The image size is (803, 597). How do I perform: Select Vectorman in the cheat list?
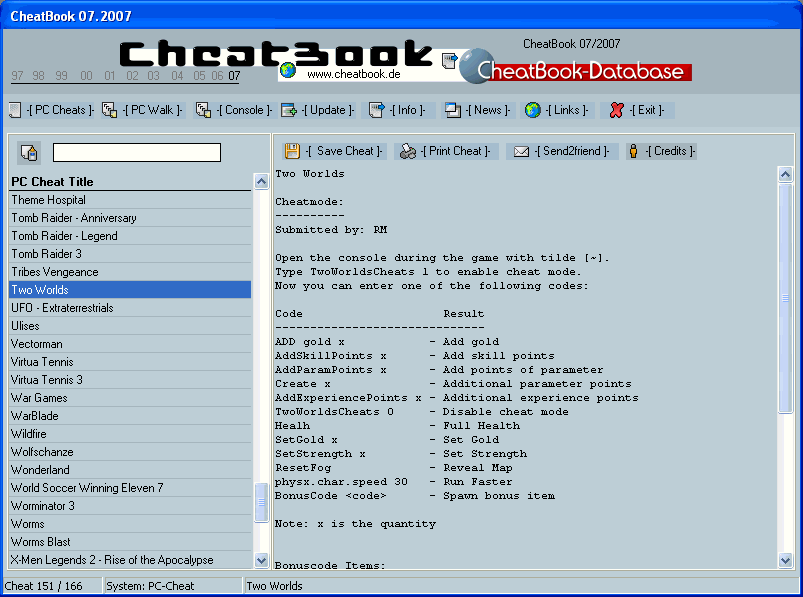pos(131,344)
